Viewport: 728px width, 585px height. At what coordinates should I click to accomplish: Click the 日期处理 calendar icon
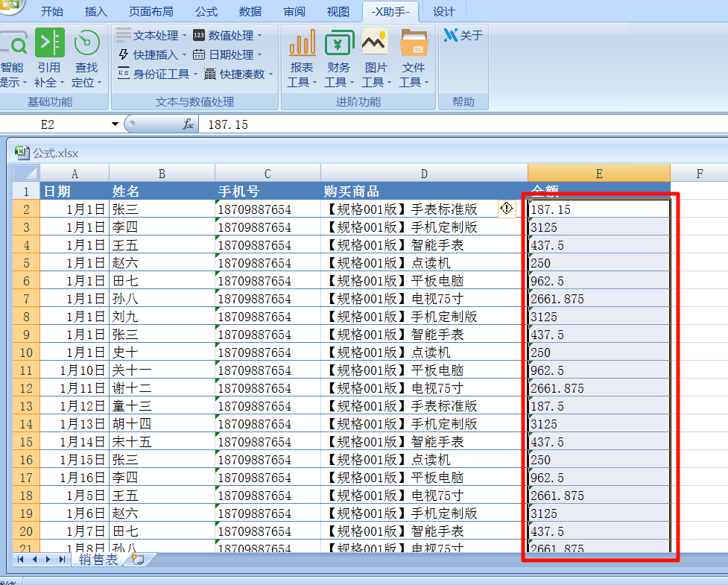tap(199, 54)
